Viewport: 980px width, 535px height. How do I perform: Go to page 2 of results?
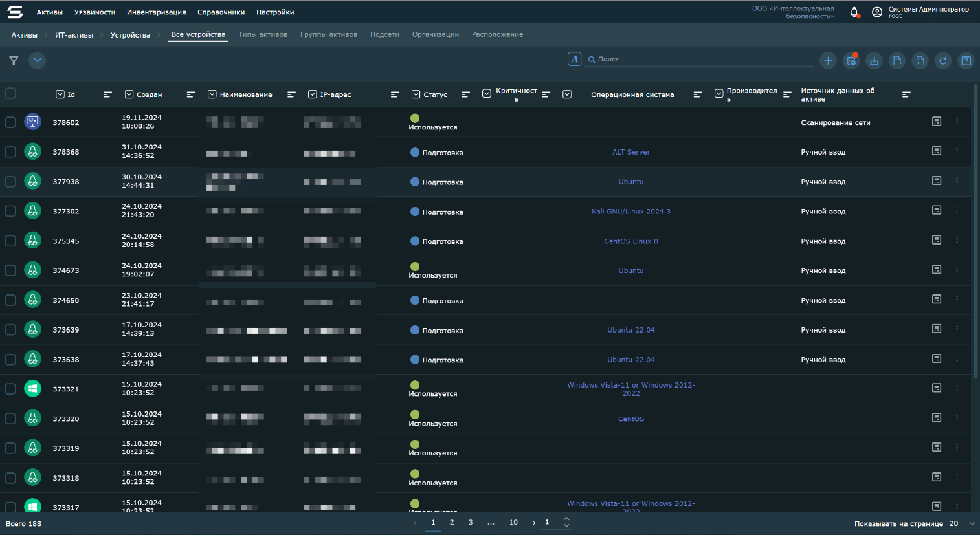pos(452,523)
